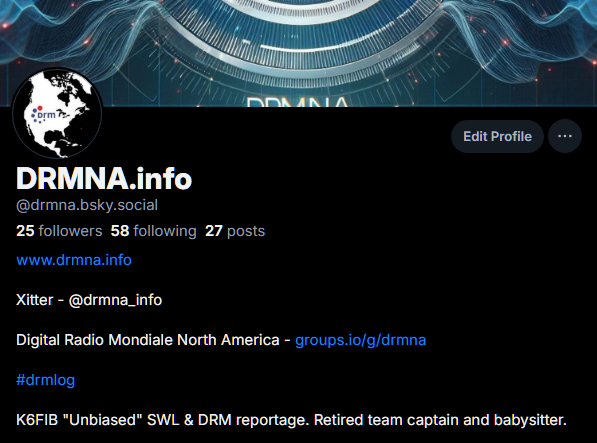597x443 pixels.
Task: Open the 25 followers list
Action: pyautogui.click(x=59, y=231)
